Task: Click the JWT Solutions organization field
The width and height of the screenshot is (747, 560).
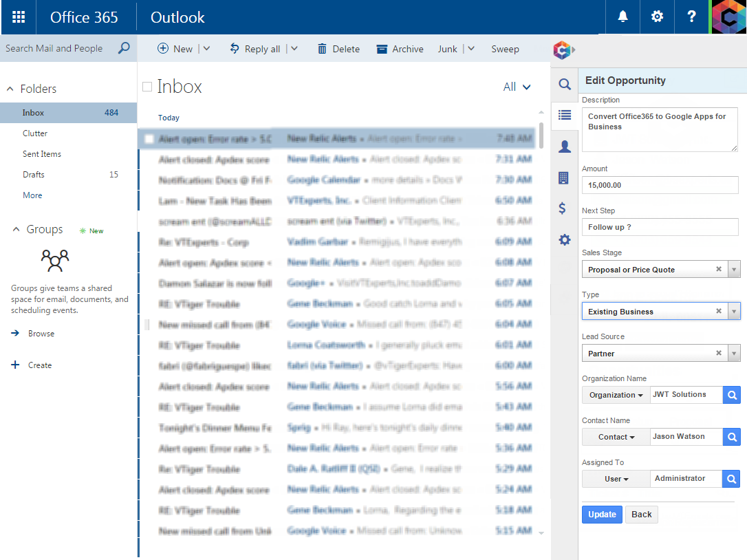Action: (686, 395)
